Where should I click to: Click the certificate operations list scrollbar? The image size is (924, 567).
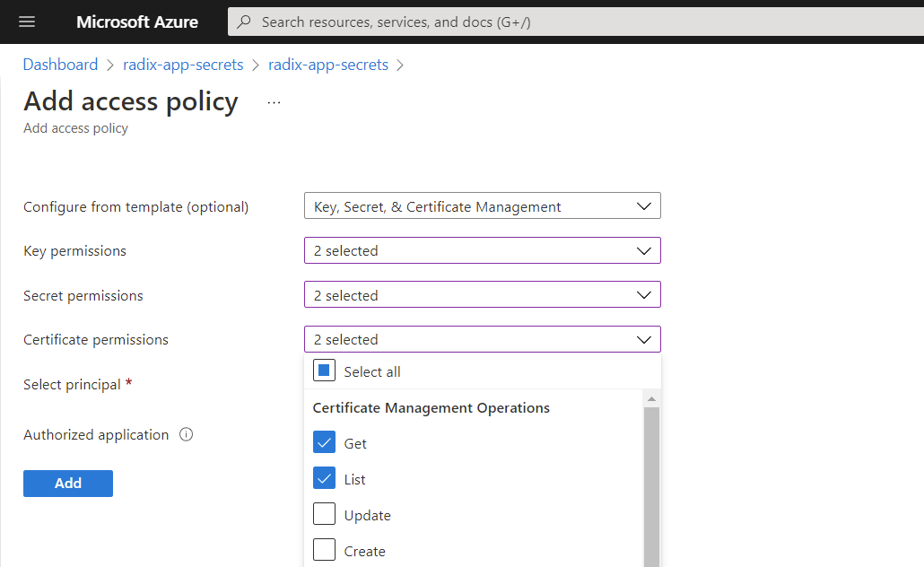pos(652,475)
